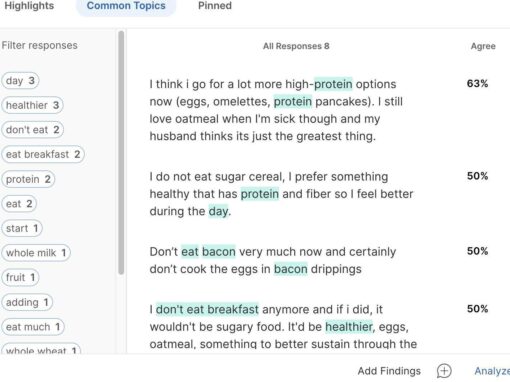Open the Pinned tab
This screenshot has width=510, height=382.
point(215,6)
